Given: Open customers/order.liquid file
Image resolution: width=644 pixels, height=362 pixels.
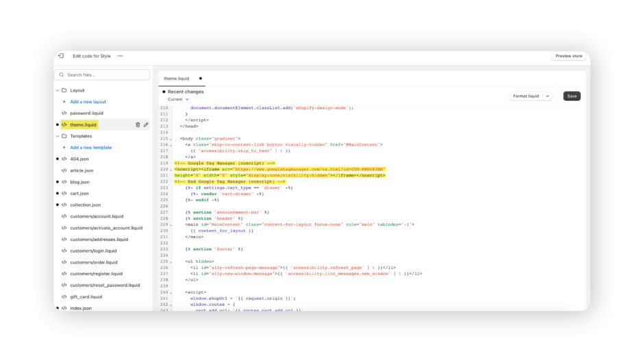Looking at the screenshot, I should (x=94, y=263).
